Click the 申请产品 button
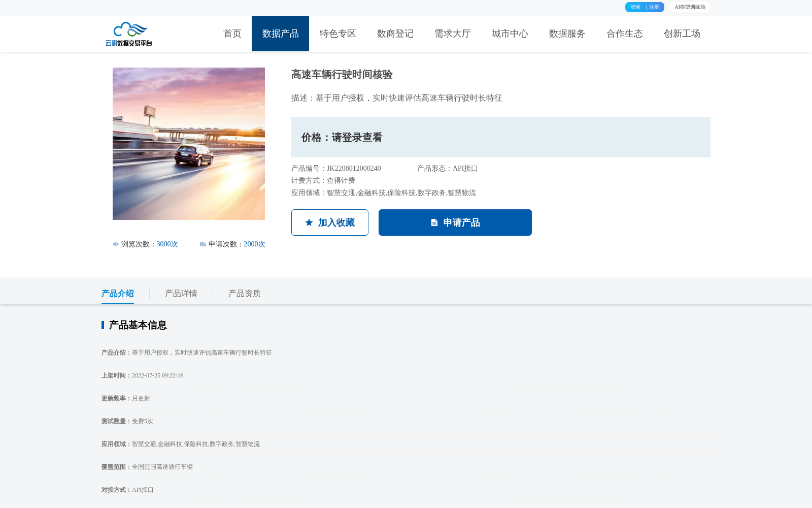 pos(455,223)
